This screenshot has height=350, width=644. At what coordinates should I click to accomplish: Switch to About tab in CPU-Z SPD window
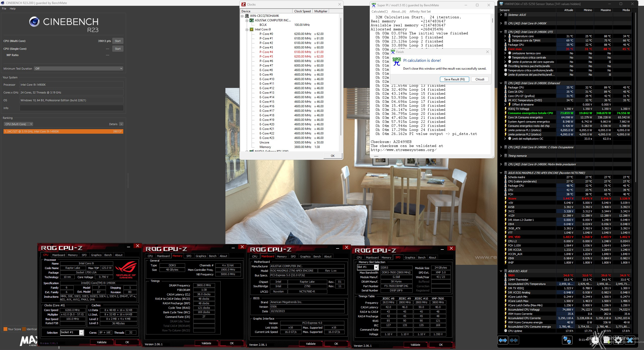(x=432, y=258)
